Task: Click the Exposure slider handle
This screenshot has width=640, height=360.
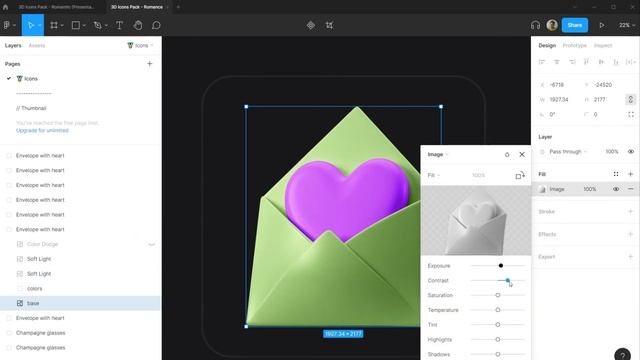Action: tap(501, 266)
